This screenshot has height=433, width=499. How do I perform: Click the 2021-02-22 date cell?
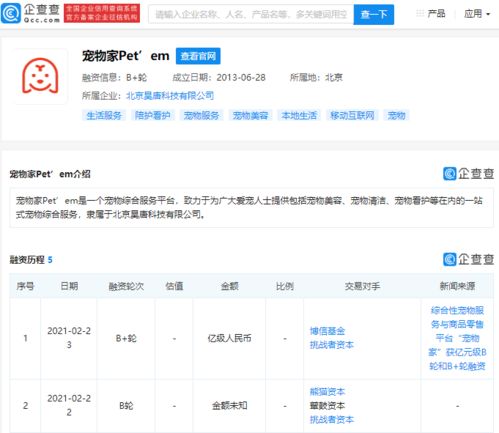[69, 405]
